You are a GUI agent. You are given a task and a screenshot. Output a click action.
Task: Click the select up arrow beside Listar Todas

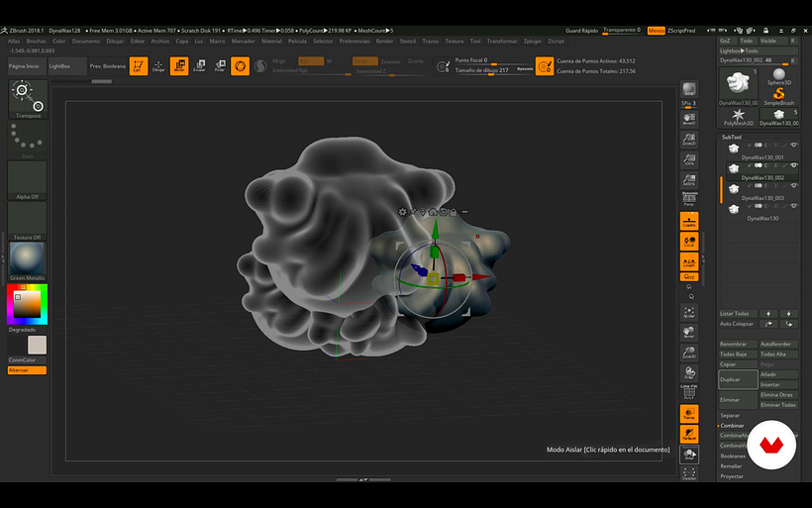tap(768, 314)
